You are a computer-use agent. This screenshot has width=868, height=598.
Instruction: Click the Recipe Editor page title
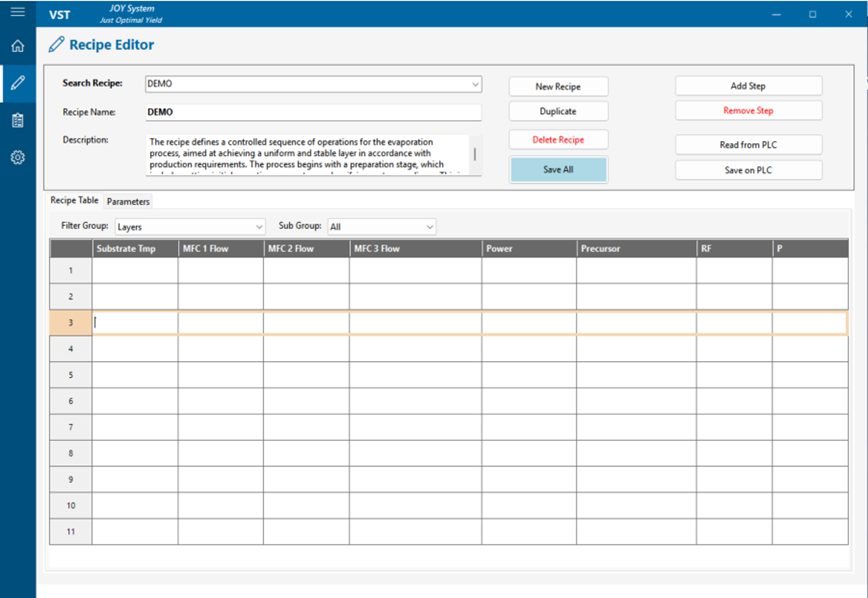point(111,45)
